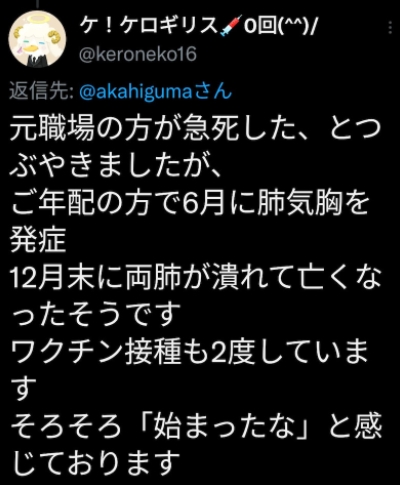The image size is (400, 485).
Task: Click the line ったそうです
Action: click(93, 314)
